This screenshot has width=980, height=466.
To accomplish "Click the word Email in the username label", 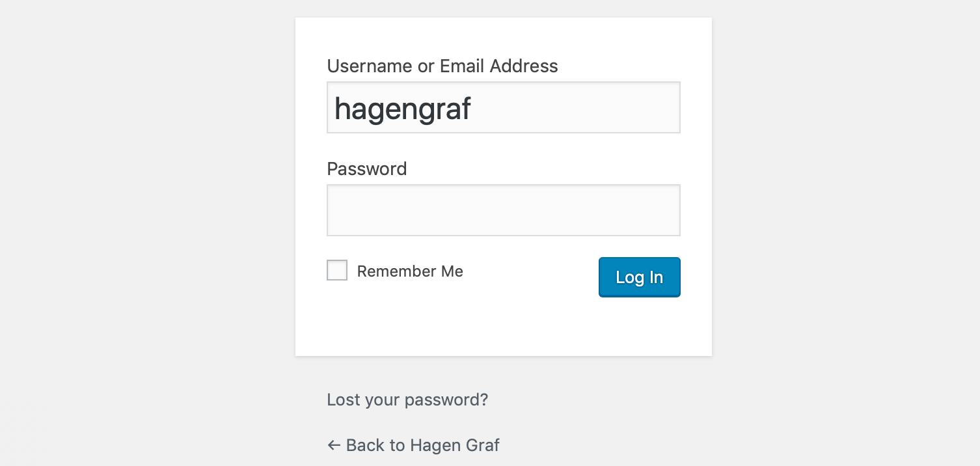I will pyautogui.click(x=463, y=66).
